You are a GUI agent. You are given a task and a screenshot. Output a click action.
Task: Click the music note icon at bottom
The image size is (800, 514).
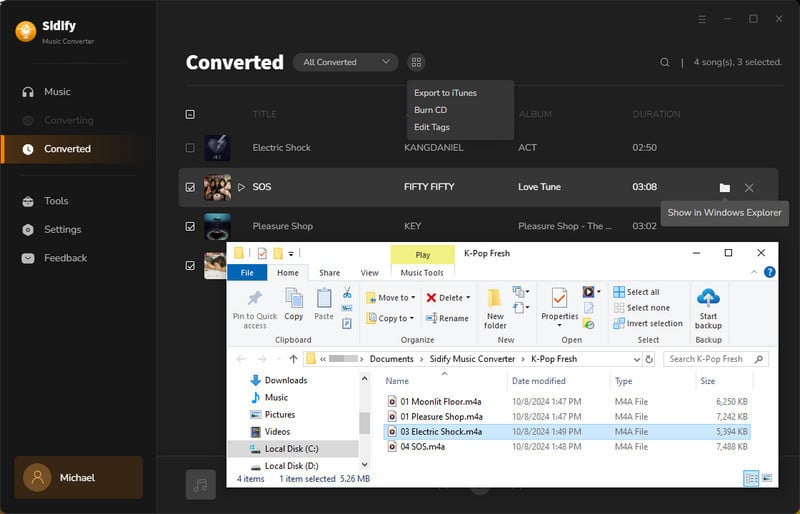201,484
